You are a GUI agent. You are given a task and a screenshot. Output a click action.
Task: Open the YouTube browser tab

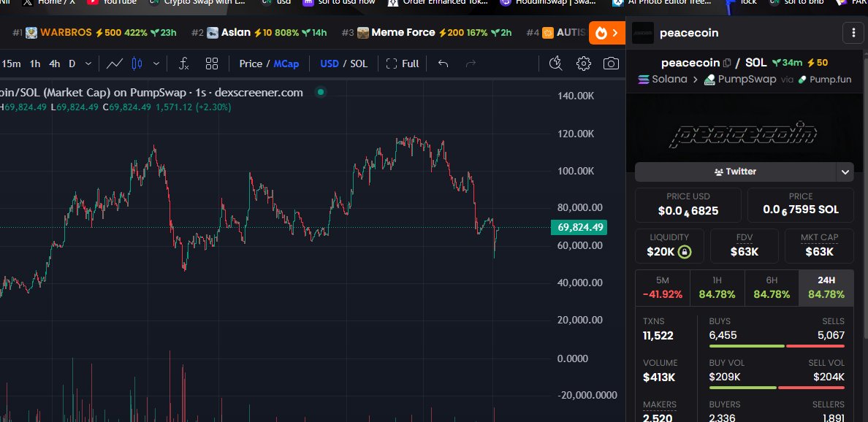(x=111, y=3)
